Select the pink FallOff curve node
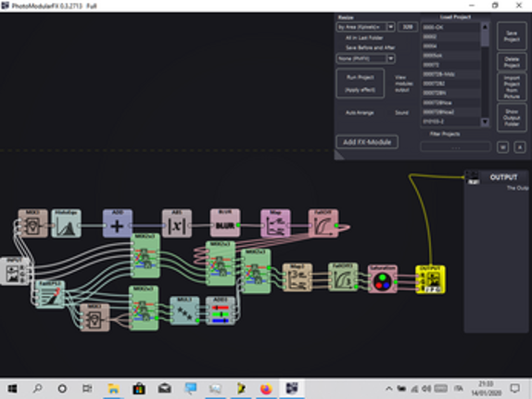 (x=323, y=223)
